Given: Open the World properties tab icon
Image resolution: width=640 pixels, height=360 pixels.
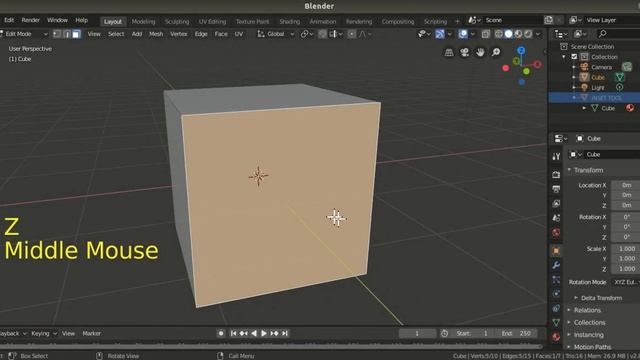Looking at the screenshot, I should [x=556, y=233].
